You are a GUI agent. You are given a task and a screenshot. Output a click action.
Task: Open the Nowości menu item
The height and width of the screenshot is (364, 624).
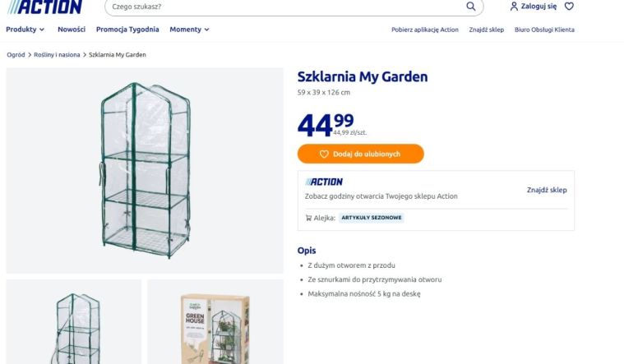(x=72, y=30)
